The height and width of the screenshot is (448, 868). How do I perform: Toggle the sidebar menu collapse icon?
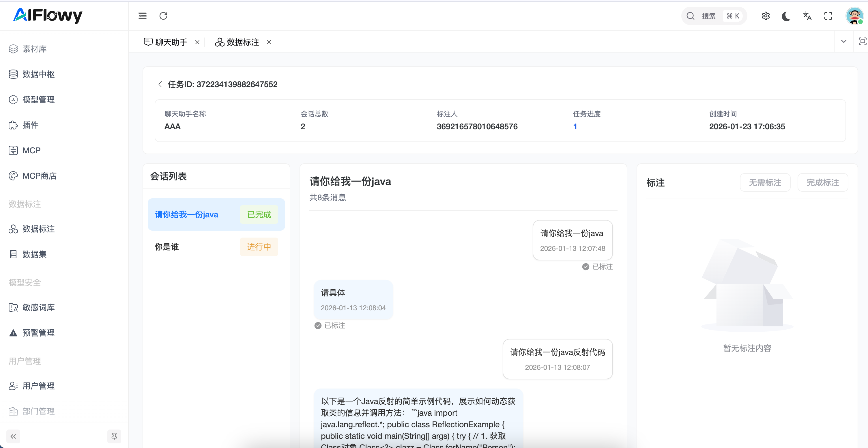click(x=143, y=16)
